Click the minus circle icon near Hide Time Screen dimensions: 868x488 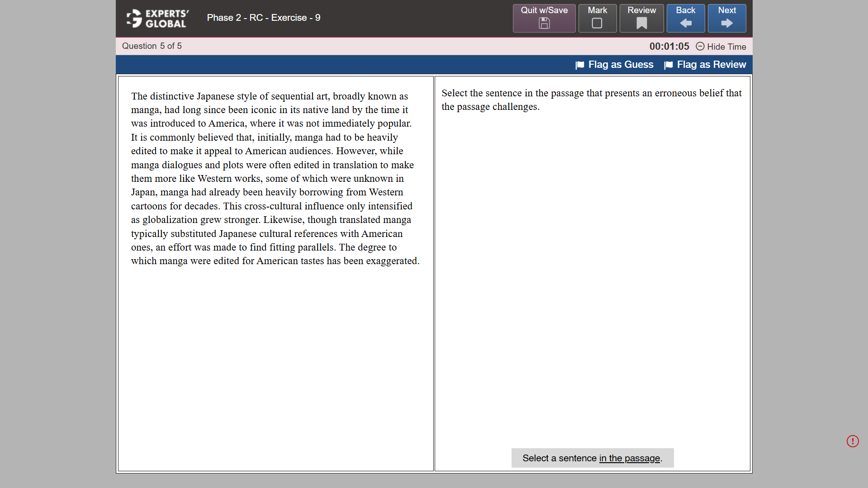[700, 47]
